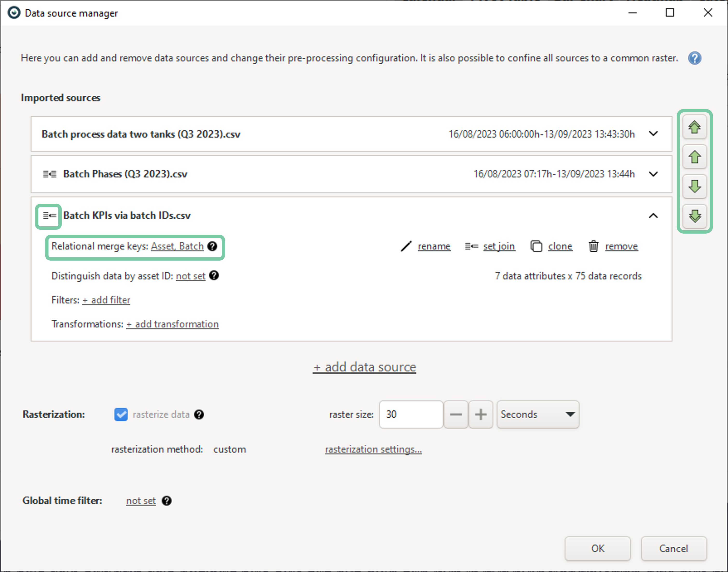Expand Batch Phases (Q3 2023).csv source
The height and width of the screenshot is (572, 728).
coord(653,174)
